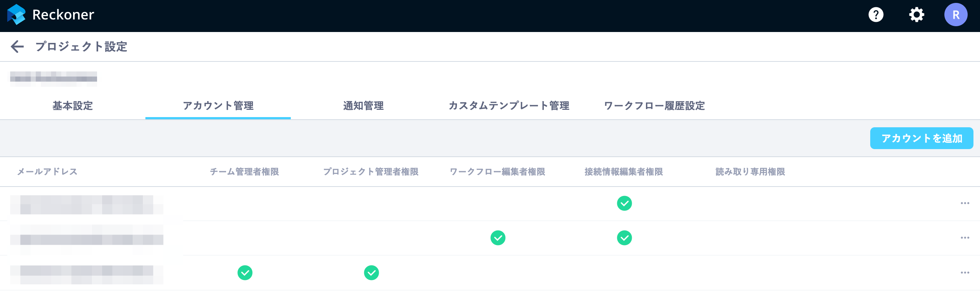Disable チーム管理者権限 for the third account
This screenshot has height=296, width=980.
245,272
